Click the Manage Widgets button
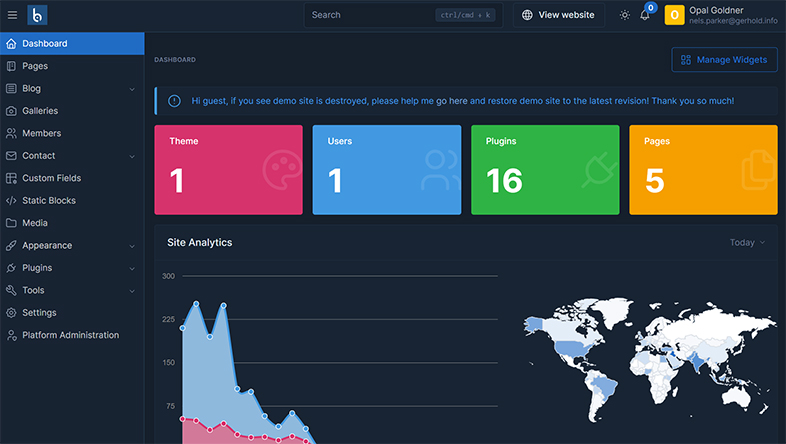This screenshot has height=444, width=786. tap(724, 60)
